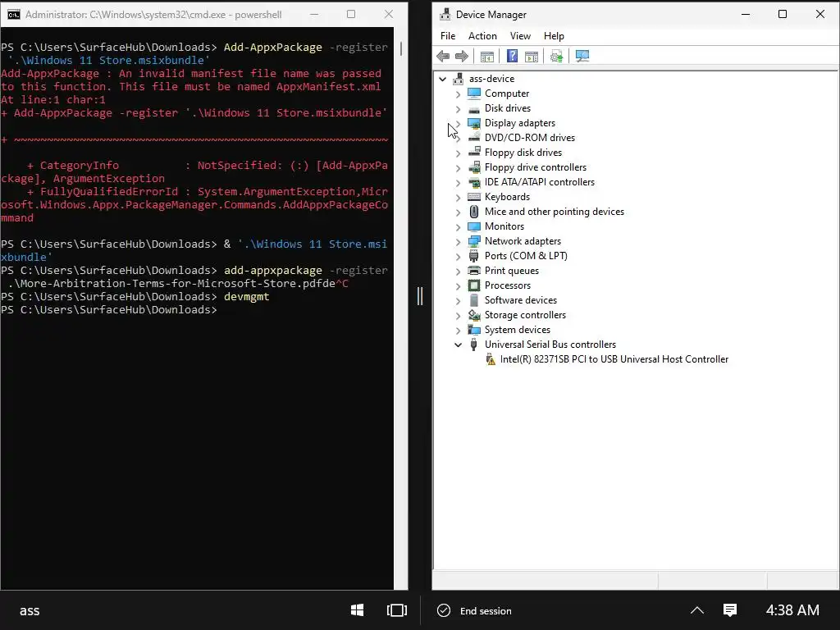Select the Software devices category icon
Screen dimensions: 840x630
tap(474, 300)
